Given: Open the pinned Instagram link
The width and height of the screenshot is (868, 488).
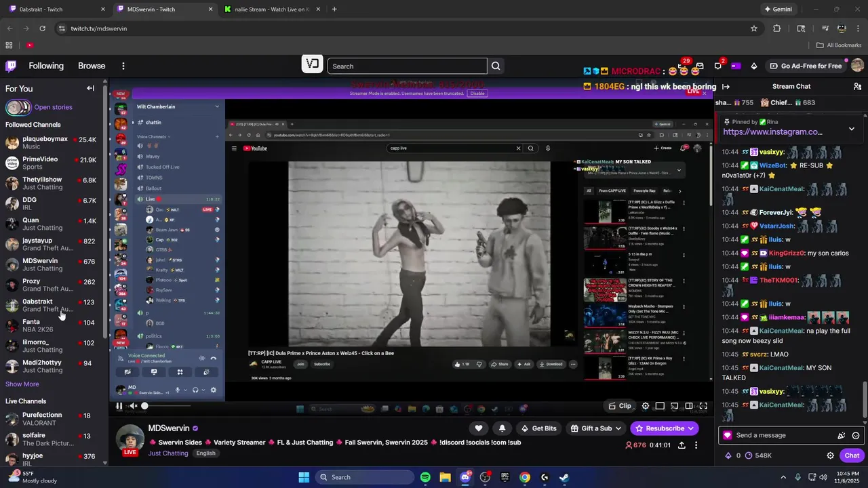Looking at the screenshot, I should [772, 132].
